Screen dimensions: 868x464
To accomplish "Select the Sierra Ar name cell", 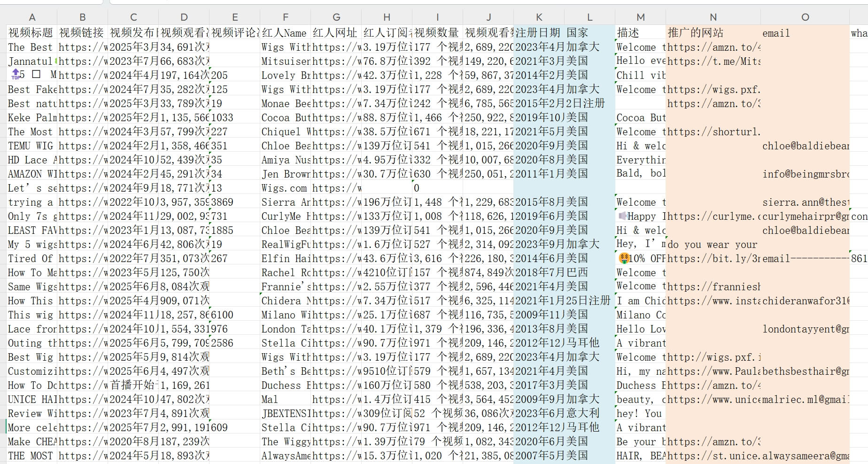I will 286,202.
